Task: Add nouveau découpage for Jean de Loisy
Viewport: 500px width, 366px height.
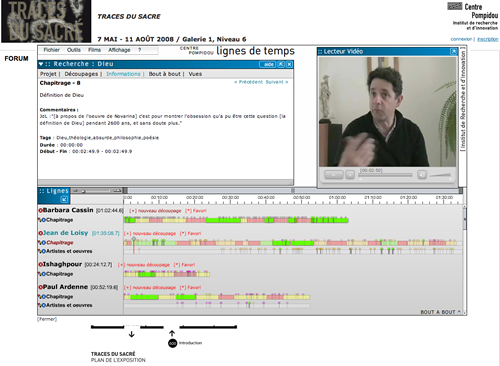Action: tap(150, 233)
